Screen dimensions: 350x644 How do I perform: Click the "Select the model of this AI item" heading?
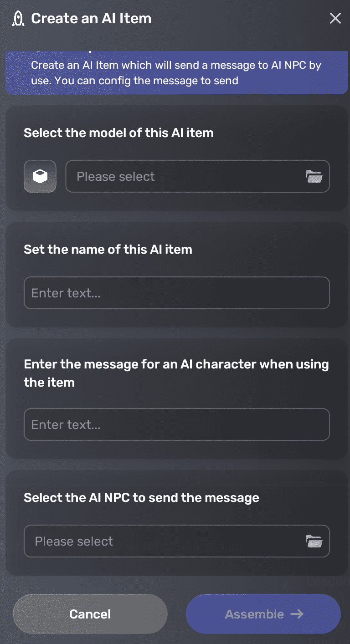click(x=118, y=133)
